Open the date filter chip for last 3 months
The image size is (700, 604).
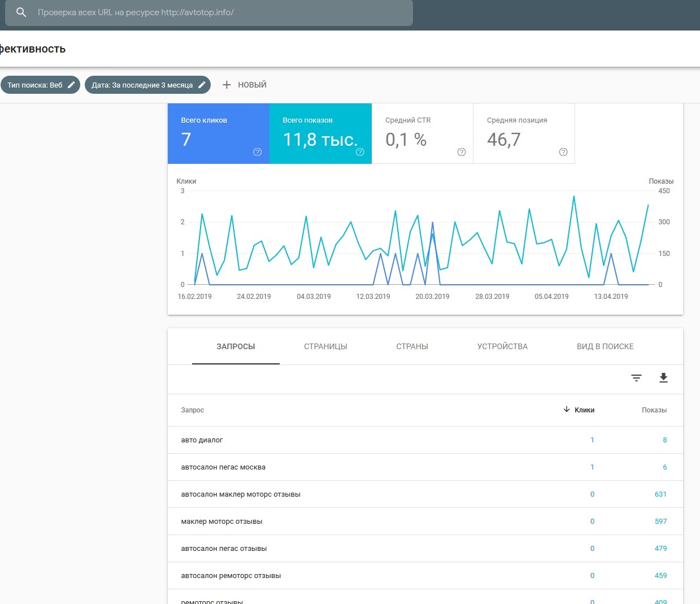(142, 85)
